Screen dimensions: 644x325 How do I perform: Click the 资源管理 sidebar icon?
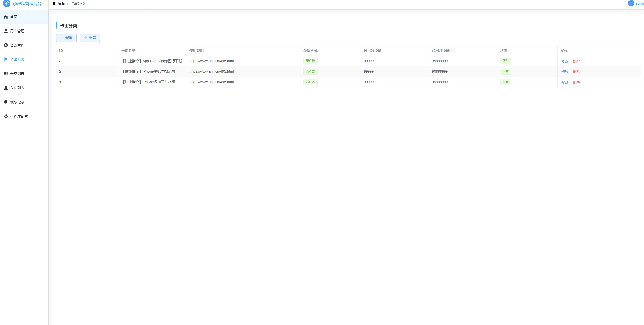[6, 45]
